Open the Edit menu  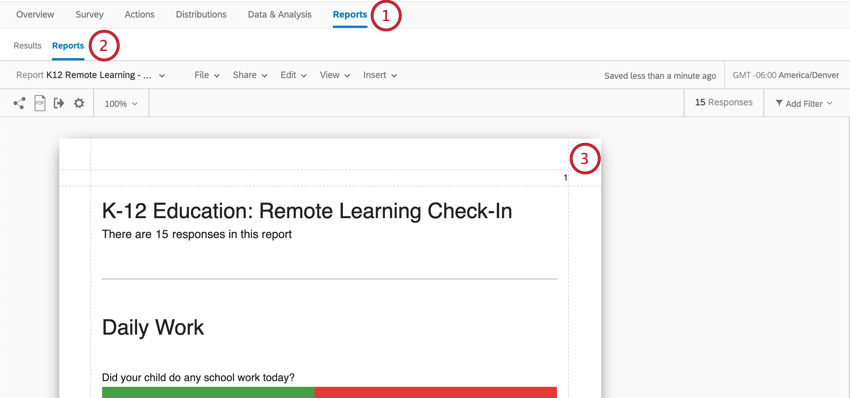click(x=293, y=75)
